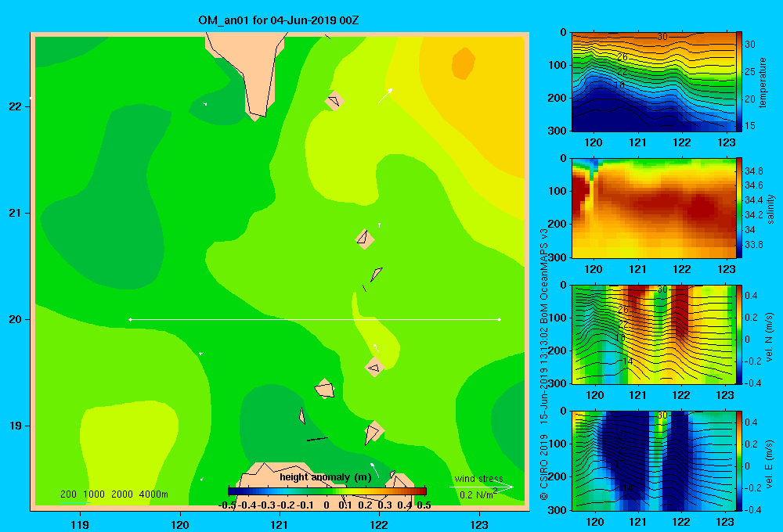Screen dimensions: 783x532
Task: Click the title "OM_an01 for 04-Jun-2019 00Z"
Action: pyautogui.click(x=279, y=20)
